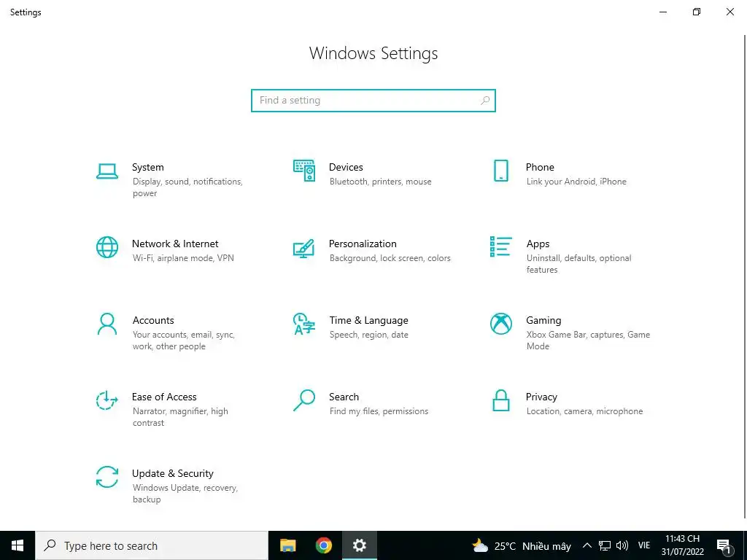Close the Settings window
The width and height of the screenshot is (747, 560).
coord(729,12)
